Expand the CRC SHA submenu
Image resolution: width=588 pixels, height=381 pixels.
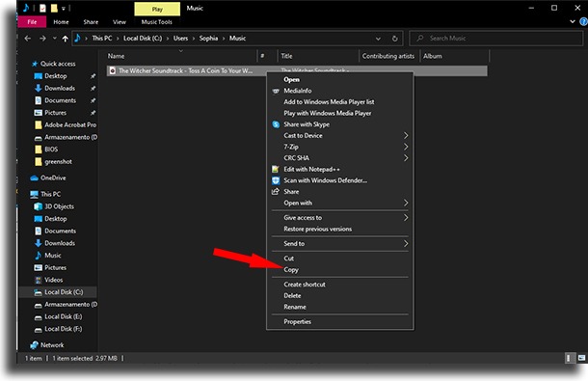coord(339,158)
